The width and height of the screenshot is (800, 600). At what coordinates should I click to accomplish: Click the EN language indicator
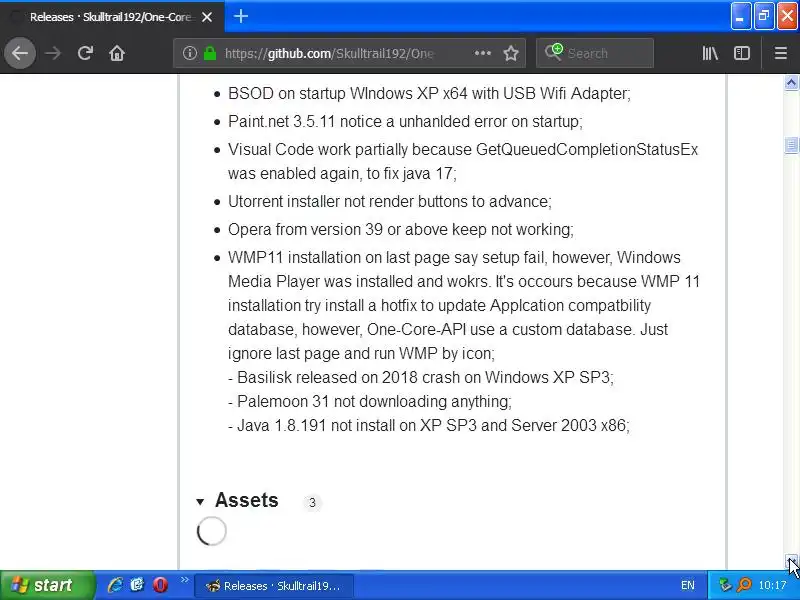(x=687, y=585)
